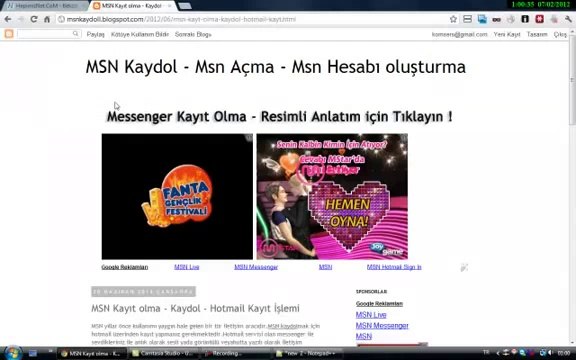Click MSN Messenger link below ads
576x360 pixels.
[256, 267]
